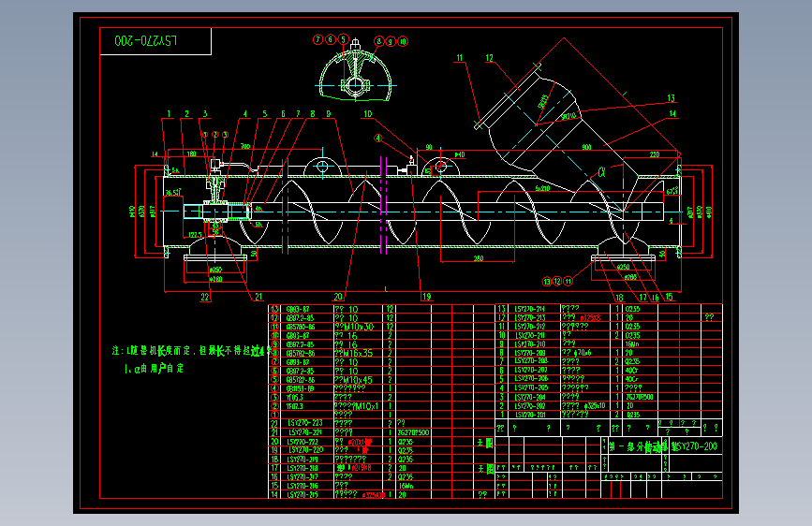Screen dimensions: 812x526
Task: Click the LSY270-200 drawing number in title block
Action: tap(694, 446)
